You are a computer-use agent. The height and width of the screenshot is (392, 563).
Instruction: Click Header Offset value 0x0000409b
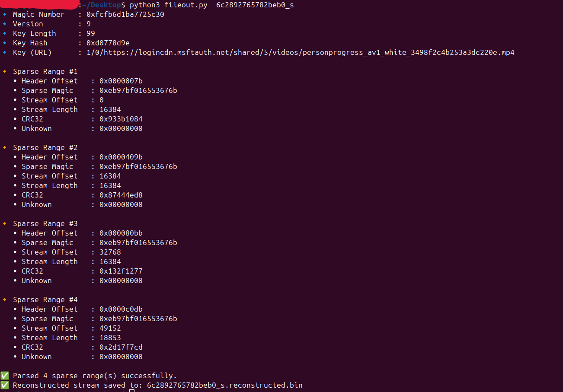[121, 157]
